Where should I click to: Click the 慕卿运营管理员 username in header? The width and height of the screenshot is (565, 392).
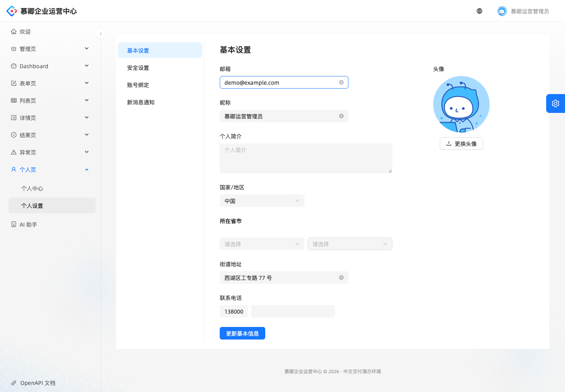coord(530,11)
